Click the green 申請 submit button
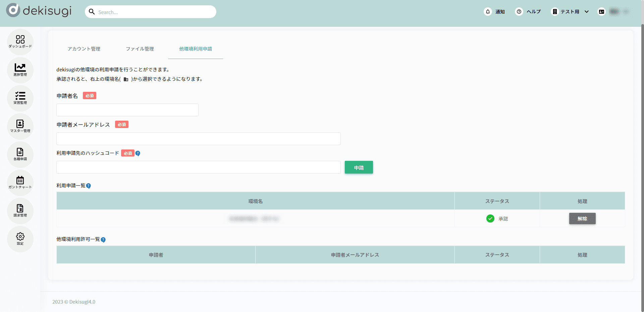This screenshot has width=644, height=312. [359, 168]
